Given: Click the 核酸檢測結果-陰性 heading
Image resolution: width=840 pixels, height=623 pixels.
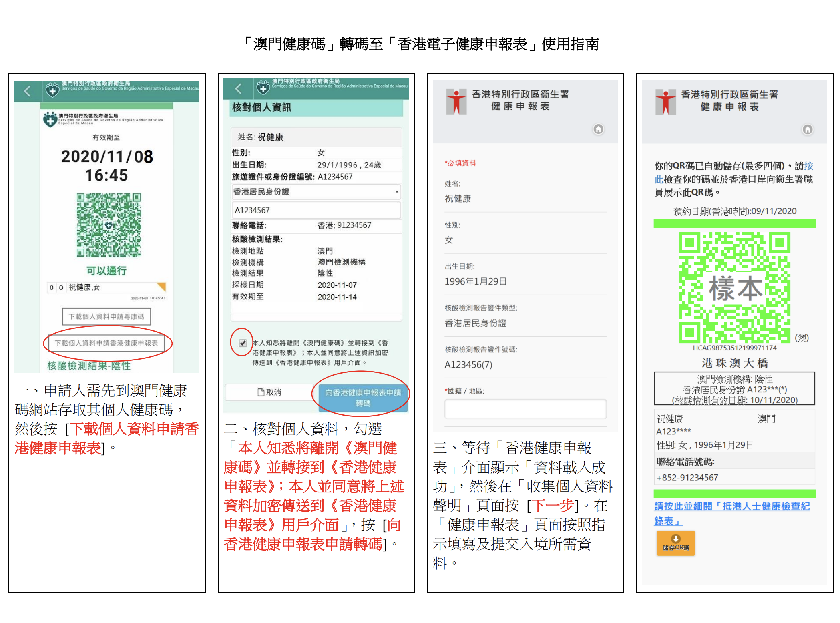Looking at the screenshot, I should coord(89,366).
